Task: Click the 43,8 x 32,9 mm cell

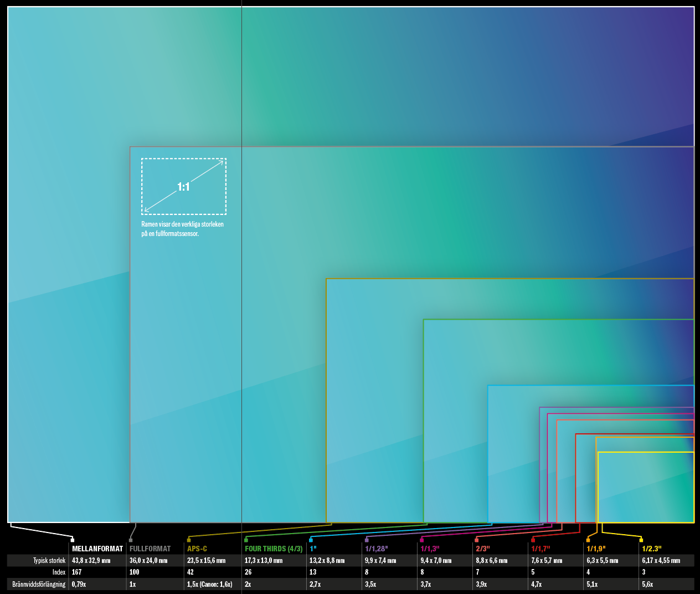Action: 91,561
